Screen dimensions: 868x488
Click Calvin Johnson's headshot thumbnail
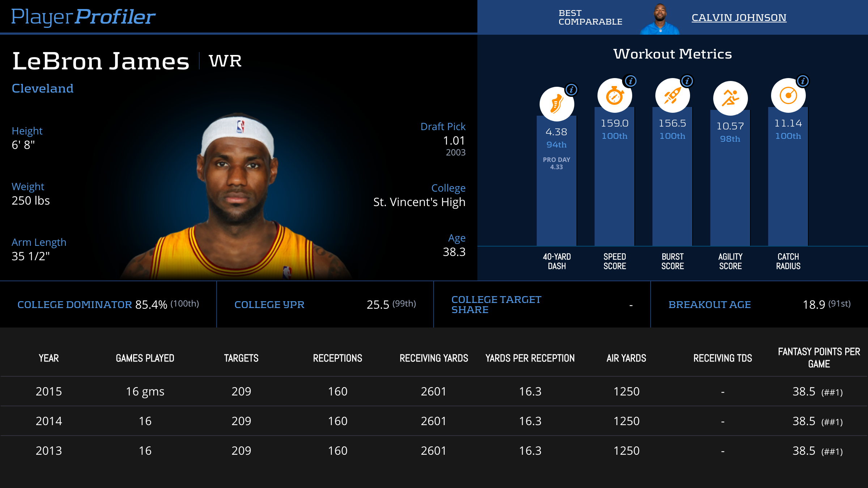(660, 19)
